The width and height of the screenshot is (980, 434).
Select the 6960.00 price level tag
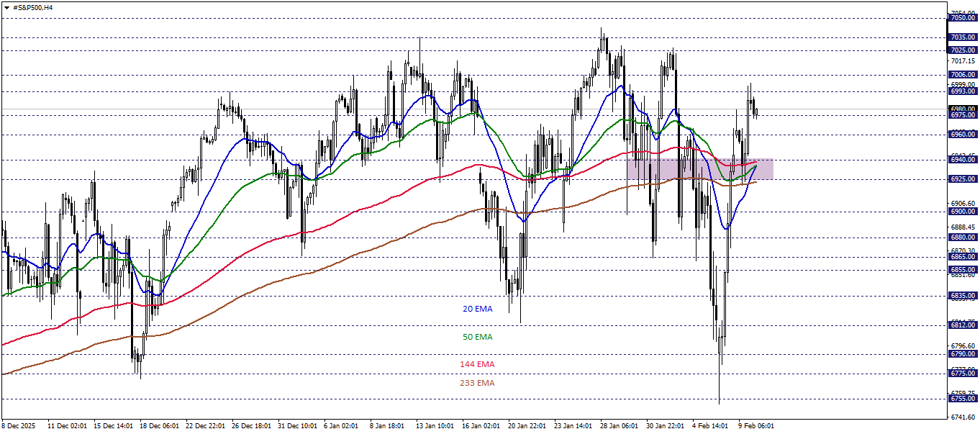961,134
